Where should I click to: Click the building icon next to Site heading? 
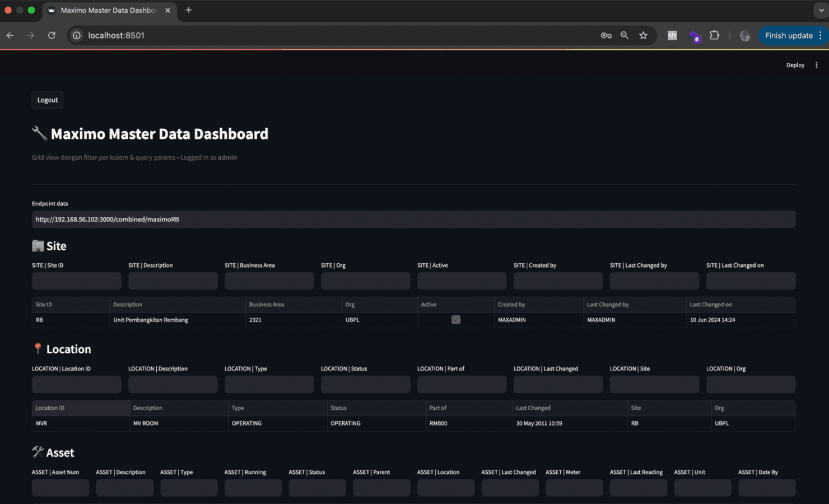(37, 246)
